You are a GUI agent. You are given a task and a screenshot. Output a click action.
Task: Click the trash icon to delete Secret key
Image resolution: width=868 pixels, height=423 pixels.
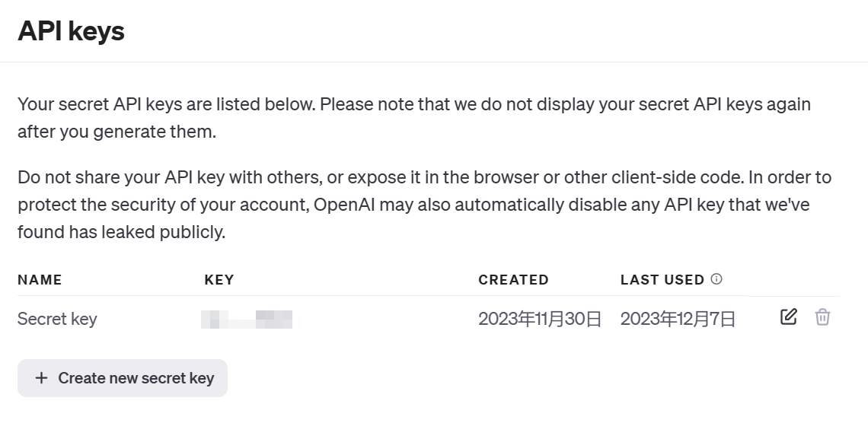coord(822,316)
